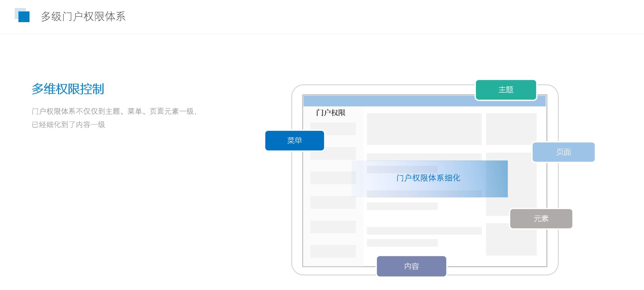Select the 多维权限控制 heading
This screenshot has width=644, height=290.
click(68, 89)
